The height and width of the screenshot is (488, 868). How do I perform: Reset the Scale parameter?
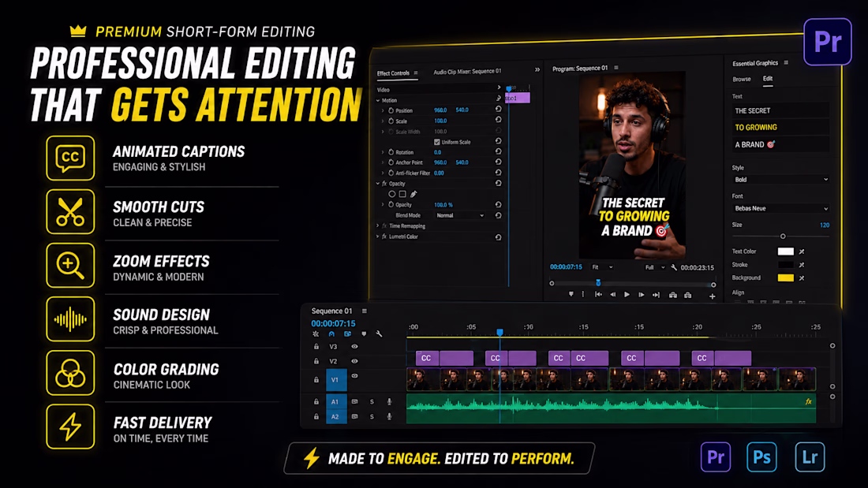click(x=498, y=120)
